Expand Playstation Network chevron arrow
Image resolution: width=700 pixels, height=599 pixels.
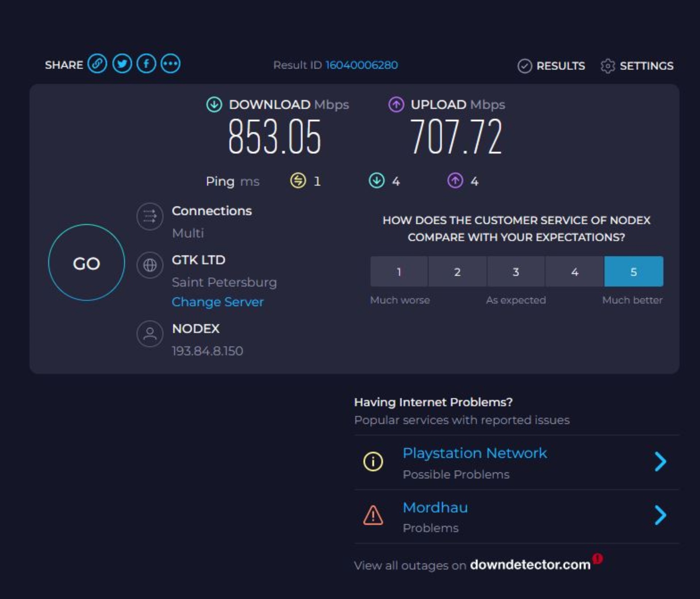coord(660,462)
